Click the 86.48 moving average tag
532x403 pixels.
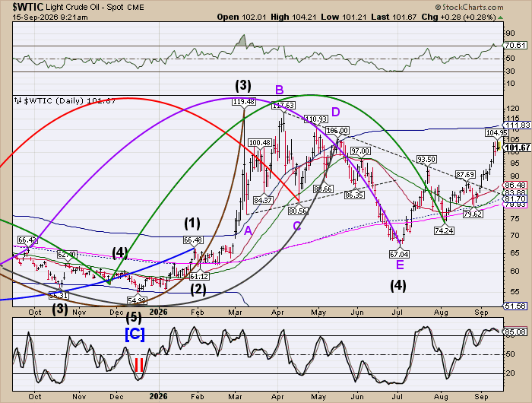point(515,185)
